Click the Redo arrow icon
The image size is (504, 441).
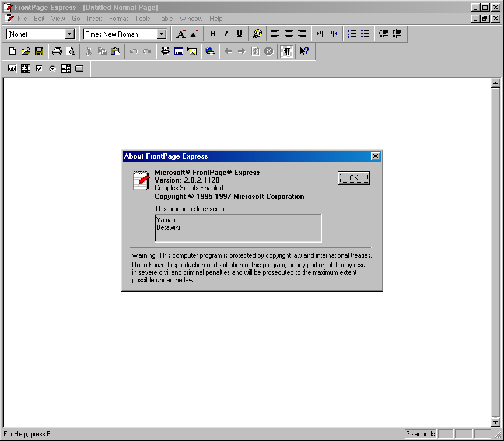[x=147, y=51]
